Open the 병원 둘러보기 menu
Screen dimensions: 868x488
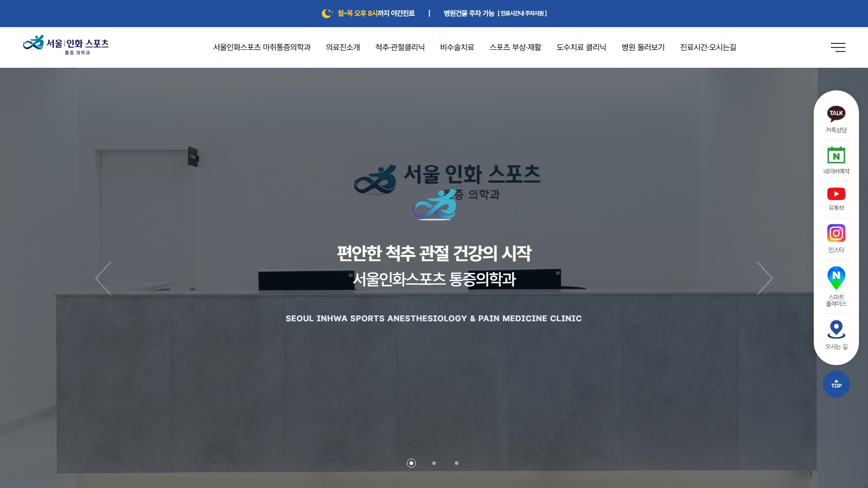643,47
